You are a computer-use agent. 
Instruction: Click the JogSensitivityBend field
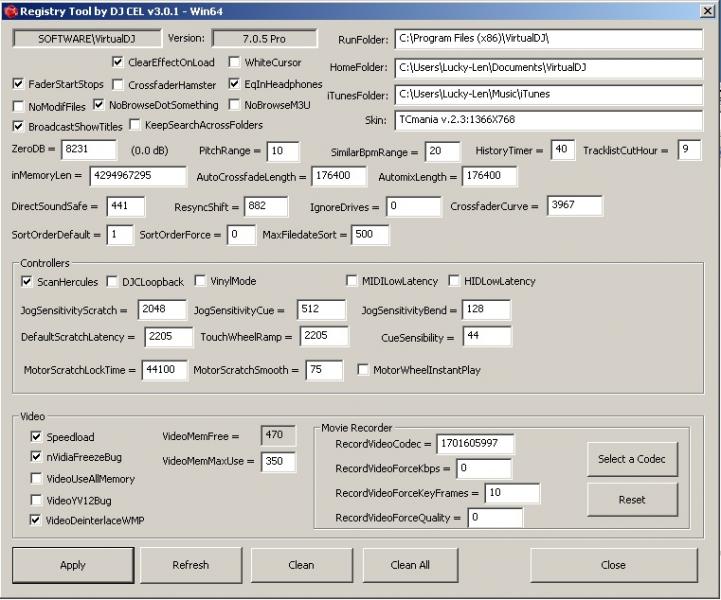tap(486, 309)
